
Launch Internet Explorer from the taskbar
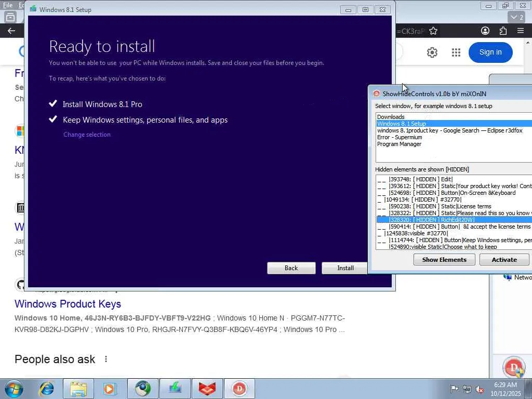(x=46, y=389)
